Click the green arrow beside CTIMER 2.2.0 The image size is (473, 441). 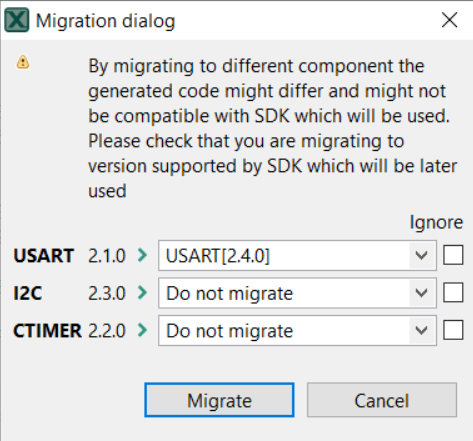pyautogui.click(x=142, y=330)
